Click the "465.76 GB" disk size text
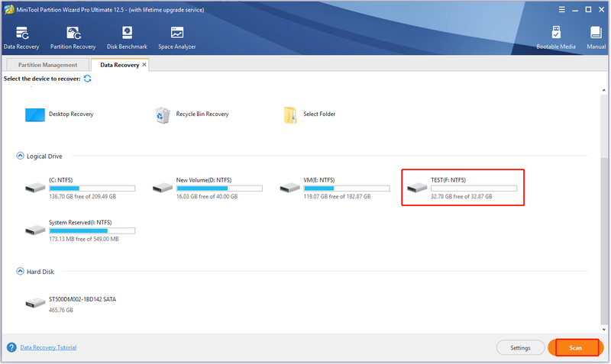The height and width of the screenshot is (364, 611). 61,311
